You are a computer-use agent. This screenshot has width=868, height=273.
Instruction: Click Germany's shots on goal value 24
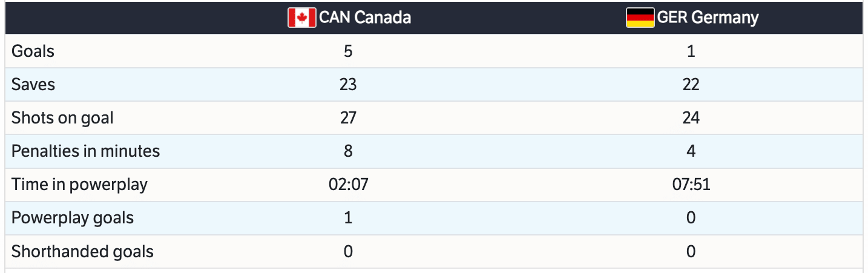coord(691,118)
